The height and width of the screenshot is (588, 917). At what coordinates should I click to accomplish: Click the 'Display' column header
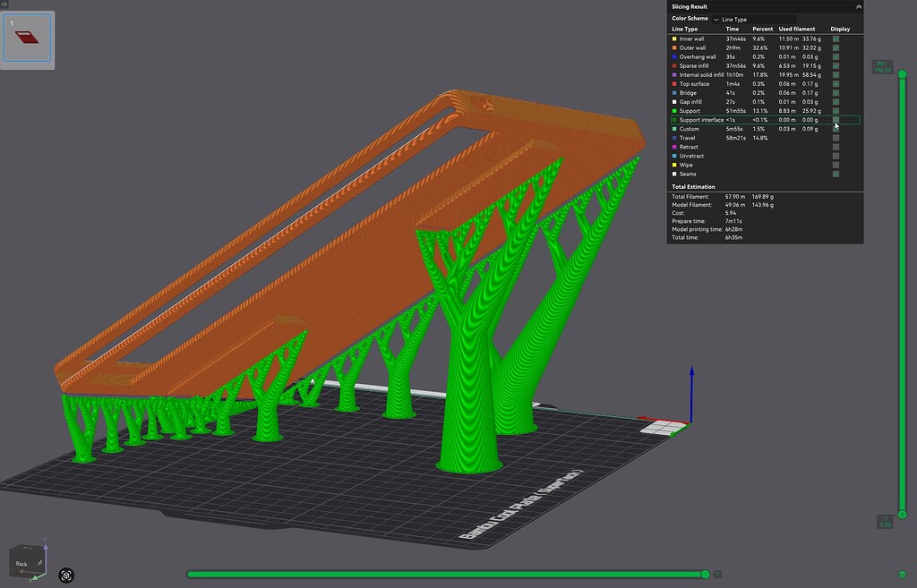pyautogui.click(x=840, y=29)
